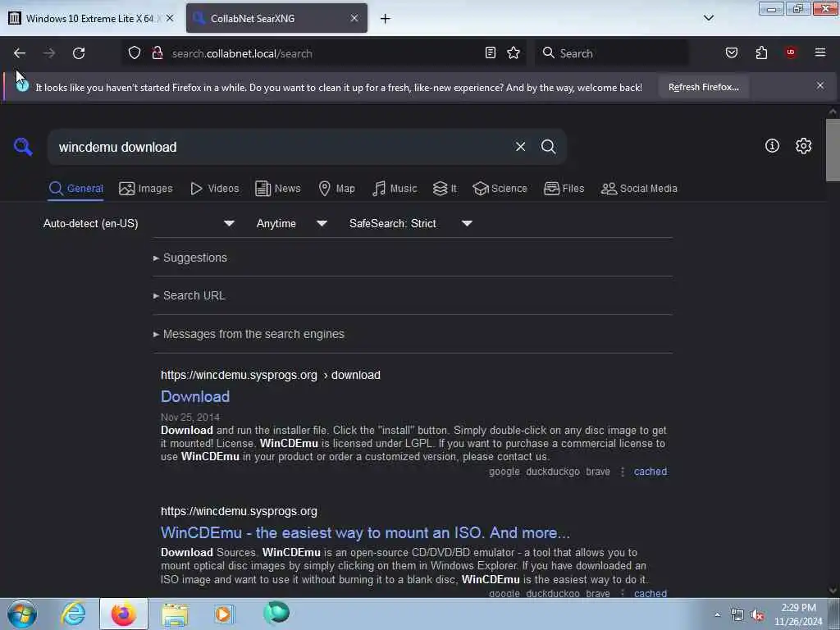Open the SearXNG about info icon
This screenshot has width=840, height=630.
pos(772,146)
